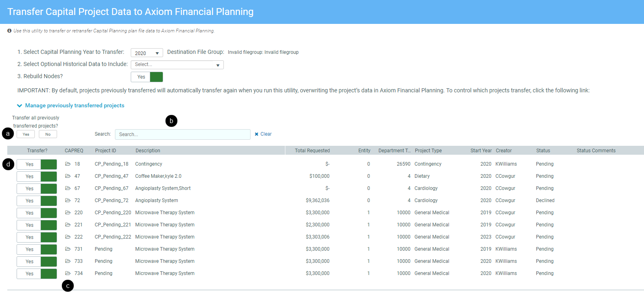Open folder icon for CAPREQ 18
The height and width of the screenshot is (292, 644).
(x=68, y=164)
